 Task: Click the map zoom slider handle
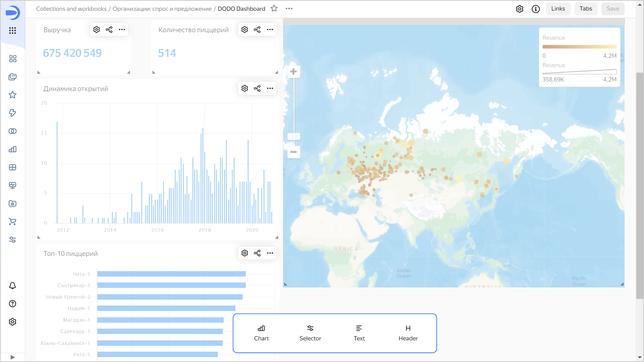coord(294,137)
